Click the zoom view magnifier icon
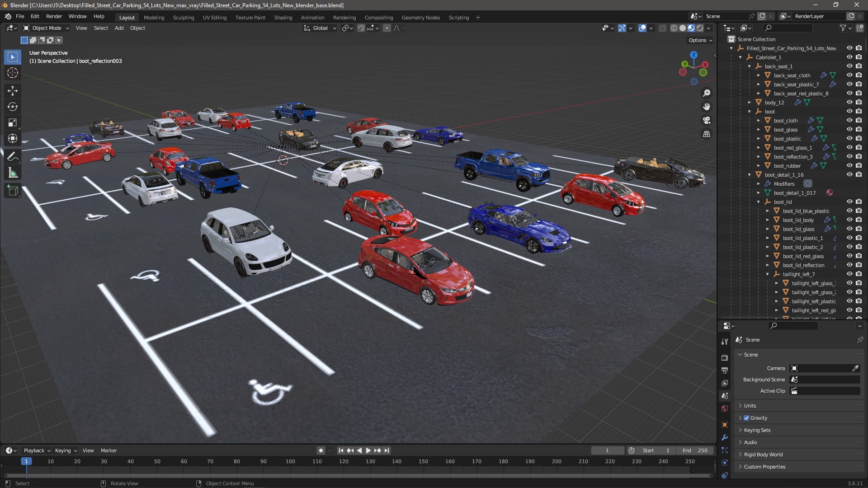 click(706, 93)
